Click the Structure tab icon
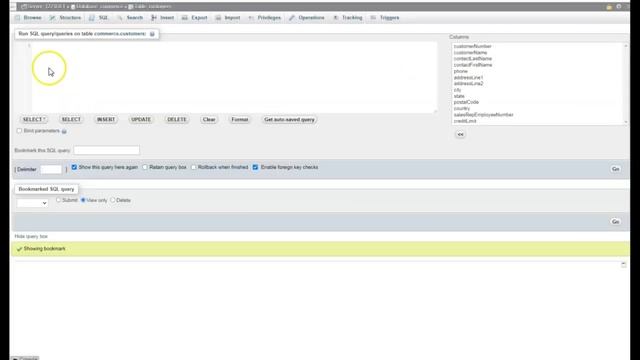Viewport: 640px width, 360px height. (52, 18)
